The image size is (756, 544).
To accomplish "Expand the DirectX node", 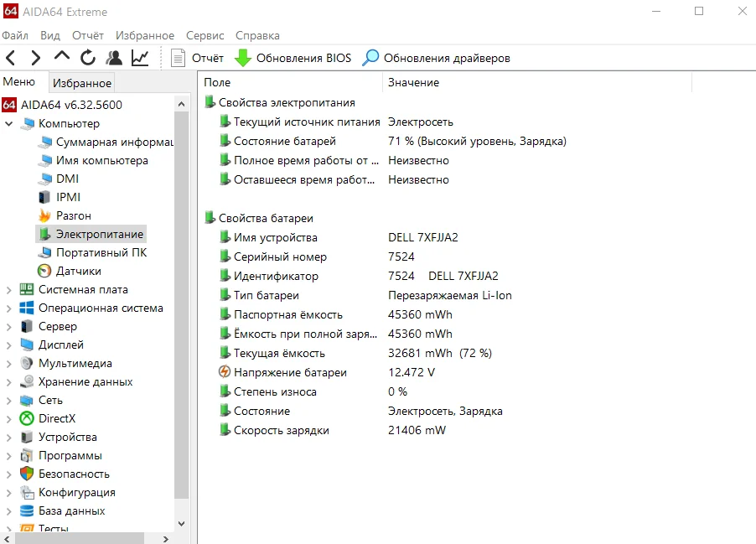I will [8, 418].
